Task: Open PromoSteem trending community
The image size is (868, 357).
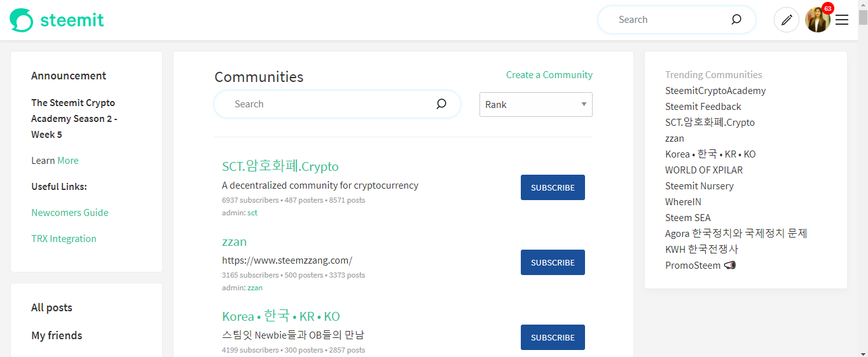Action: [700, 266]
